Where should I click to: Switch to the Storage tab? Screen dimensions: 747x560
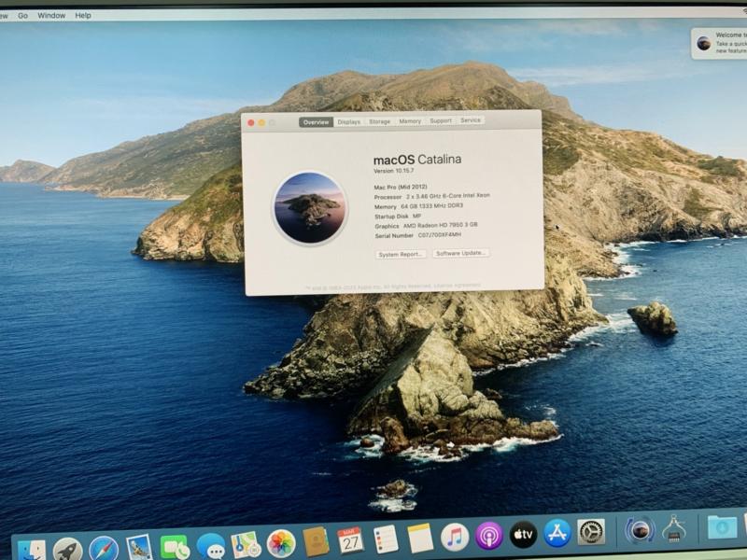[x=380, y=121]
